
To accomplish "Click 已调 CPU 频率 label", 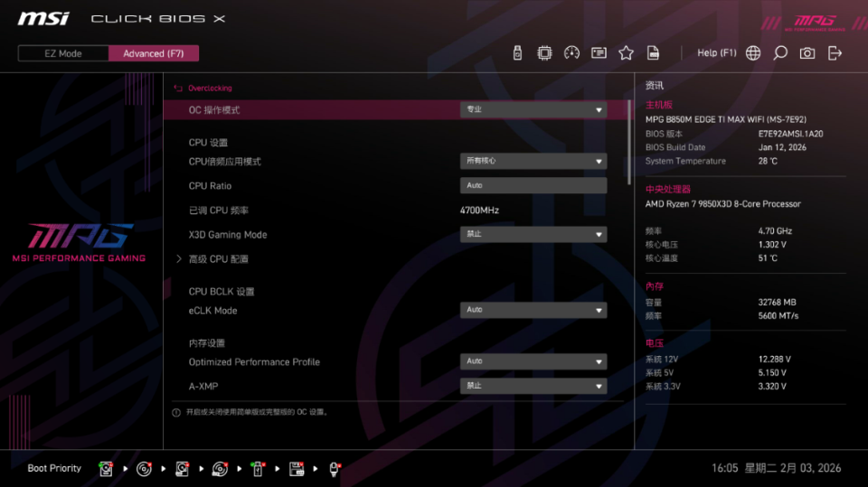I will coord(219,211).
